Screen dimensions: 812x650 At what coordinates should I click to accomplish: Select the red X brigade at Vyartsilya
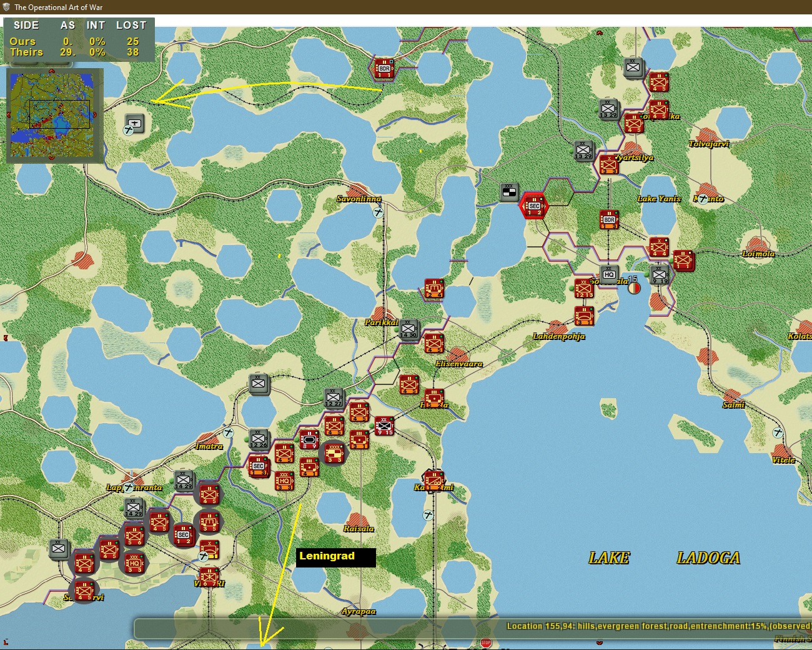(609, 164)
